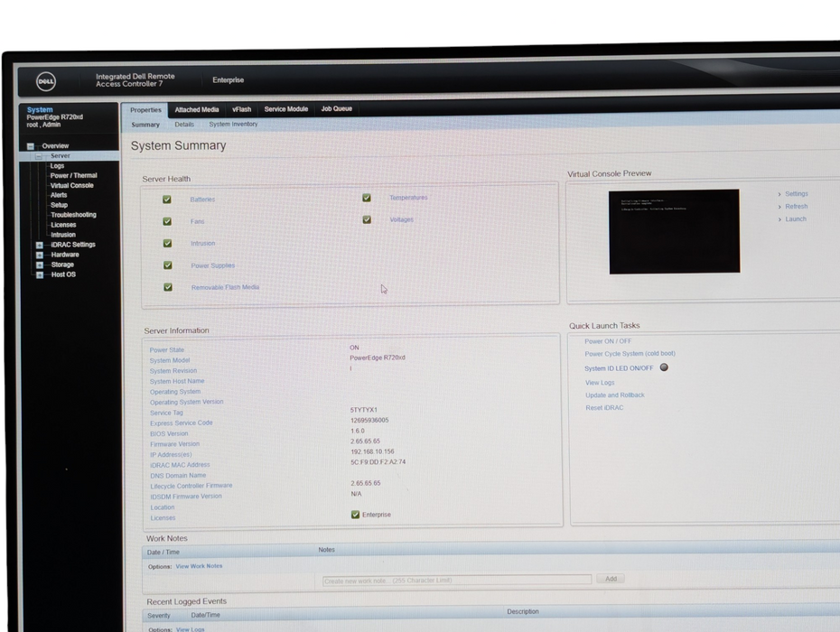840x632 pixels.
Task: Expand the Storage tree node
Action: [39, 265]
